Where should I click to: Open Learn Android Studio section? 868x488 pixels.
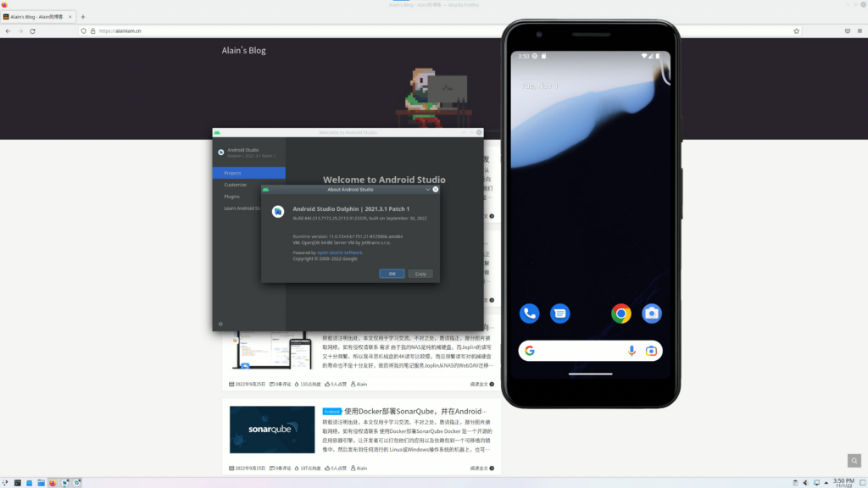click(x=242, y=208)
